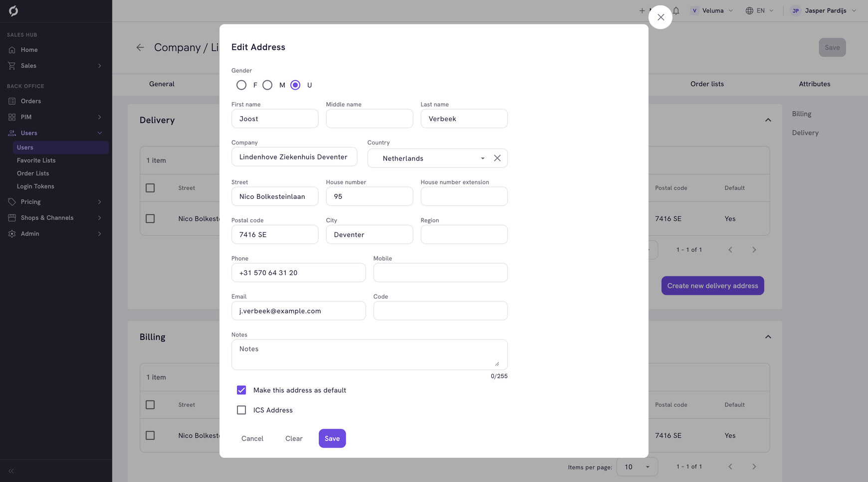Create new delivery address
Image resolution: width=868 pixels, height=482 pixels.
(712, 286)
